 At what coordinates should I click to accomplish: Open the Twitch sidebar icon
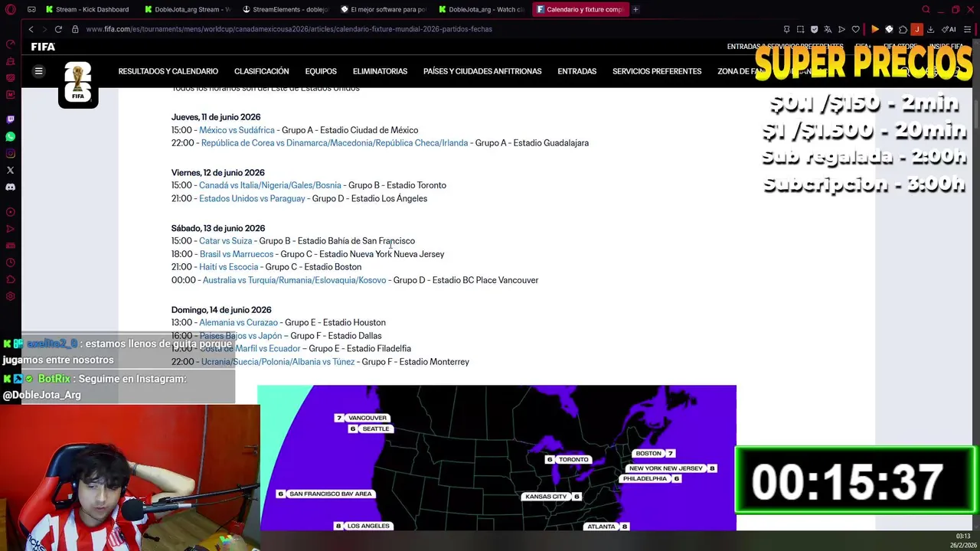pyautogui.click(x=10, y=119)
